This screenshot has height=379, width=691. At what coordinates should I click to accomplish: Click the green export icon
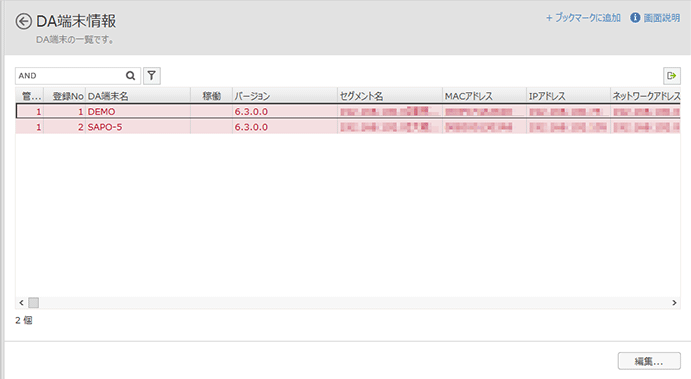pyautogui.click(x=672, y=76)
